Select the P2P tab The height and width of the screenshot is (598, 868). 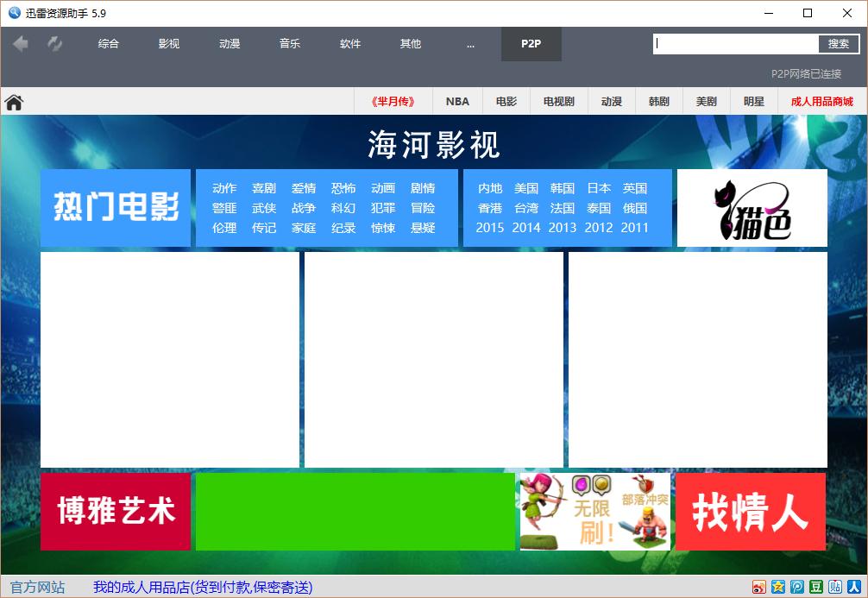(531, 43)
